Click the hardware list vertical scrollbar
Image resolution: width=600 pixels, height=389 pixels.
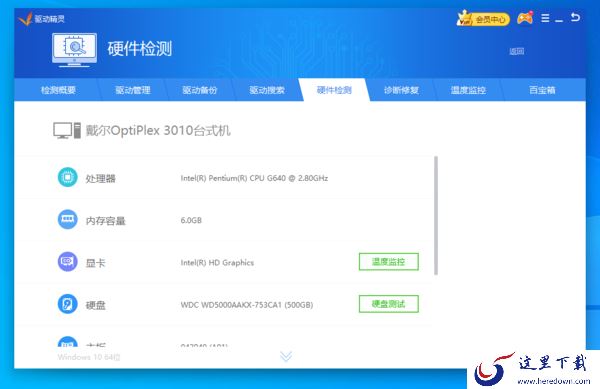coord(436,215)
